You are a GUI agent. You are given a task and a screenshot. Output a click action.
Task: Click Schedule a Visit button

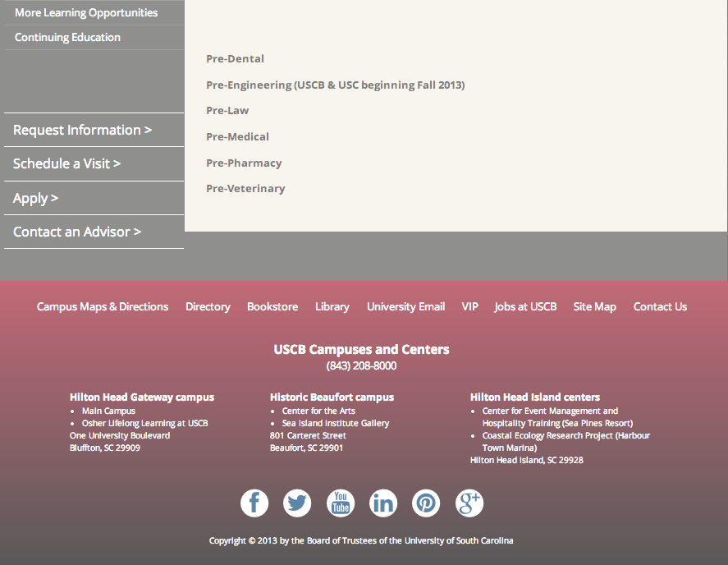[94, 163]
